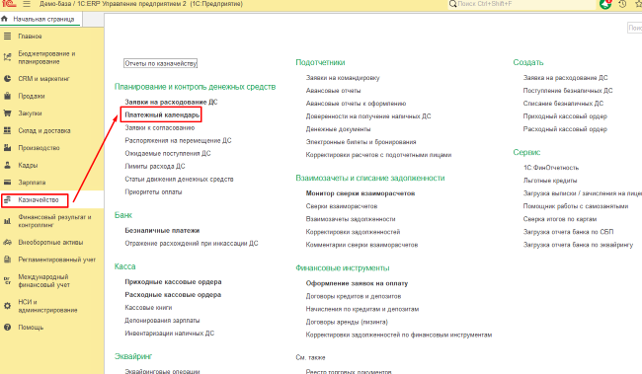This screenshot has width=642, height=374.
Task: Click the Регламентированный учет icon
Action: [x=7, y=259]
